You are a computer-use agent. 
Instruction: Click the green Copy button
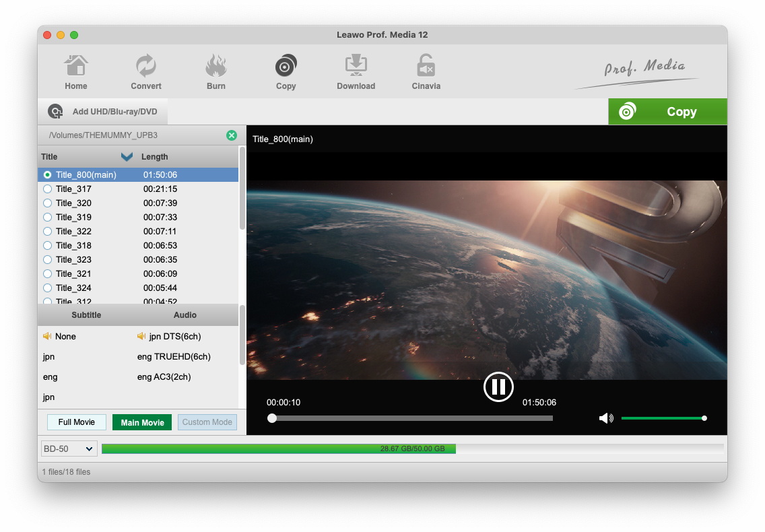coord(667,112)
